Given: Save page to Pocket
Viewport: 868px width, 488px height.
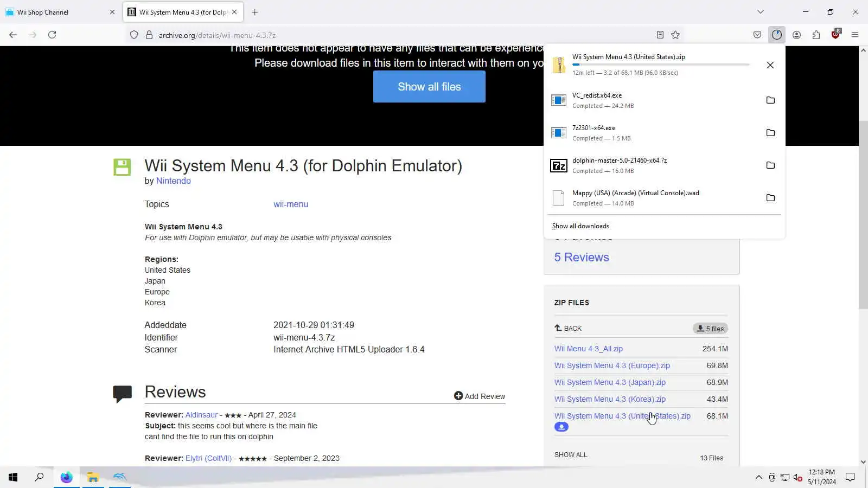Looking at the screenshot, I should (757, 35).
